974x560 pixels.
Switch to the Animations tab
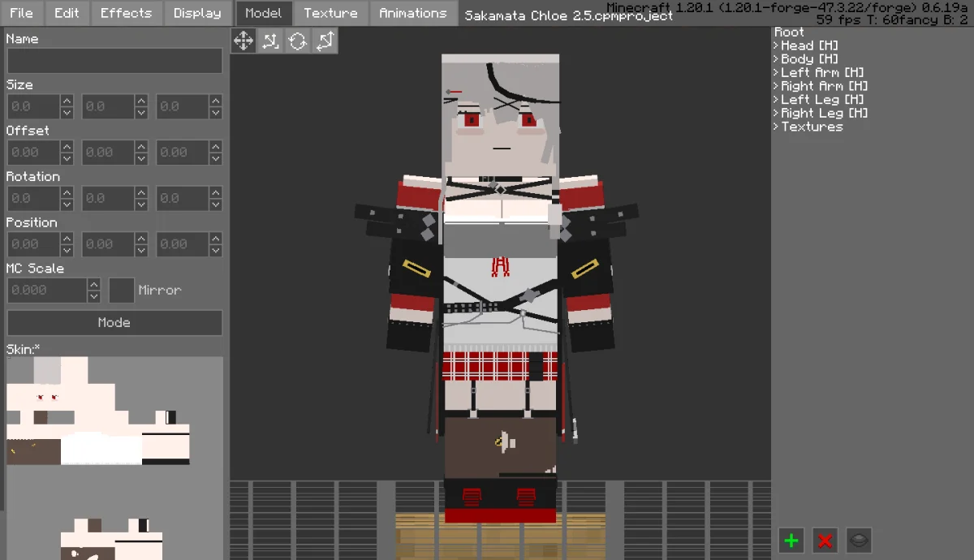tap(413, 13)
